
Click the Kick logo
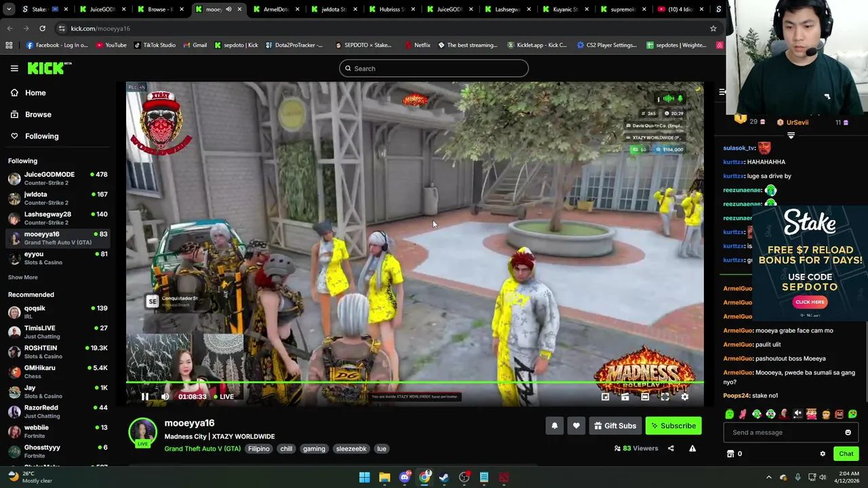pyautogui.click(x=49, y=68)
